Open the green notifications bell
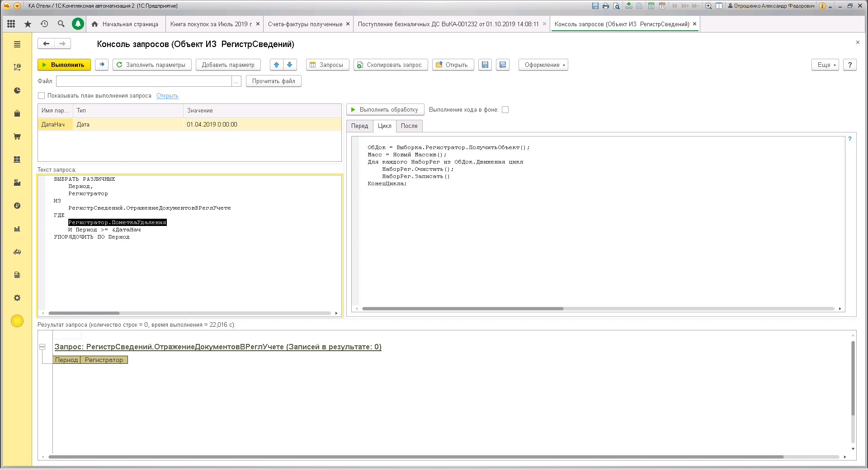 78,24
